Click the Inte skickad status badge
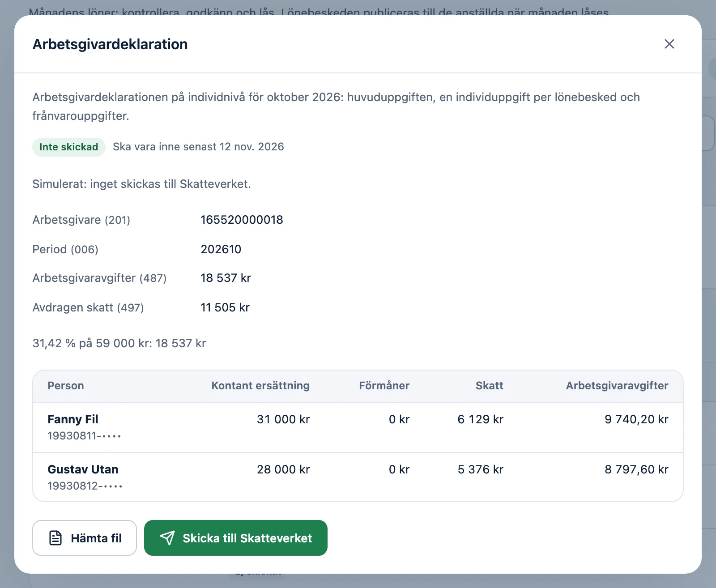The height and width of the screenshot is (588, 716). click(x=68, y=147)
